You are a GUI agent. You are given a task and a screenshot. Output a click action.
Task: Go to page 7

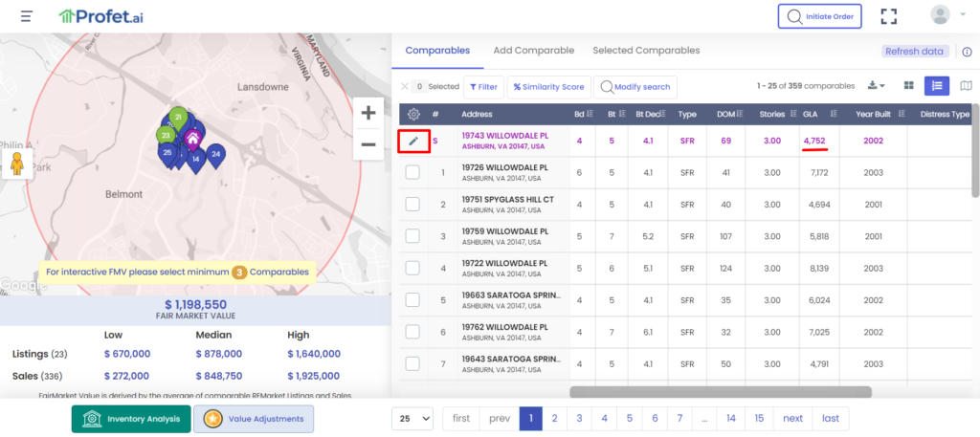(679, 418)
